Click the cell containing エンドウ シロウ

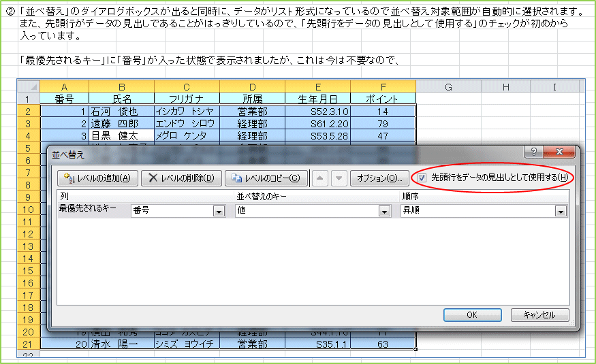pos(187,123)
